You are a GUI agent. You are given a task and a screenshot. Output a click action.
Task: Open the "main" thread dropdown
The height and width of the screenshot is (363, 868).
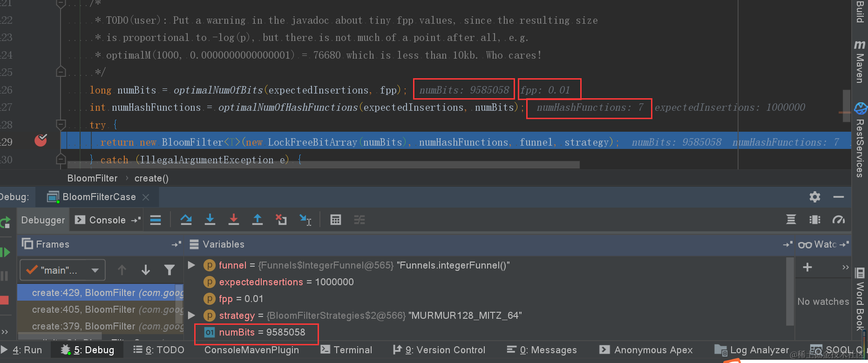pyautogui.click(x=63, y=270)
